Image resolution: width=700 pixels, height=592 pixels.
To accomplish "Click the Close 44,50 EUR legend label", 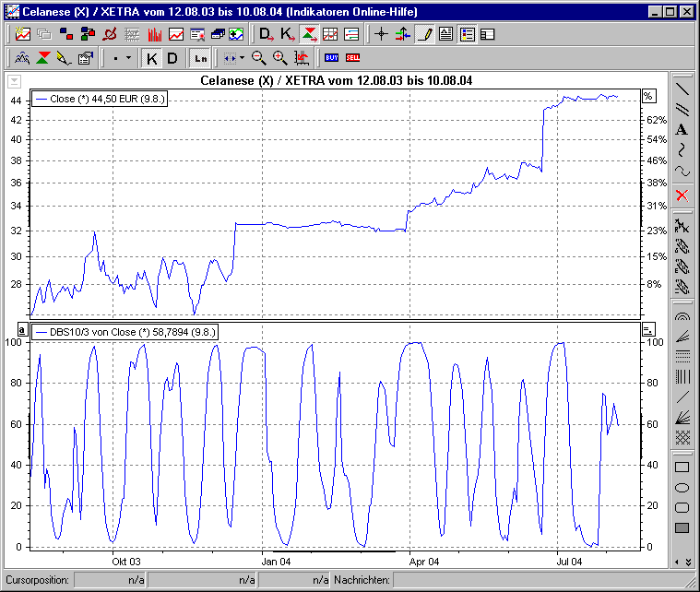I will click(x=100, y=97).
